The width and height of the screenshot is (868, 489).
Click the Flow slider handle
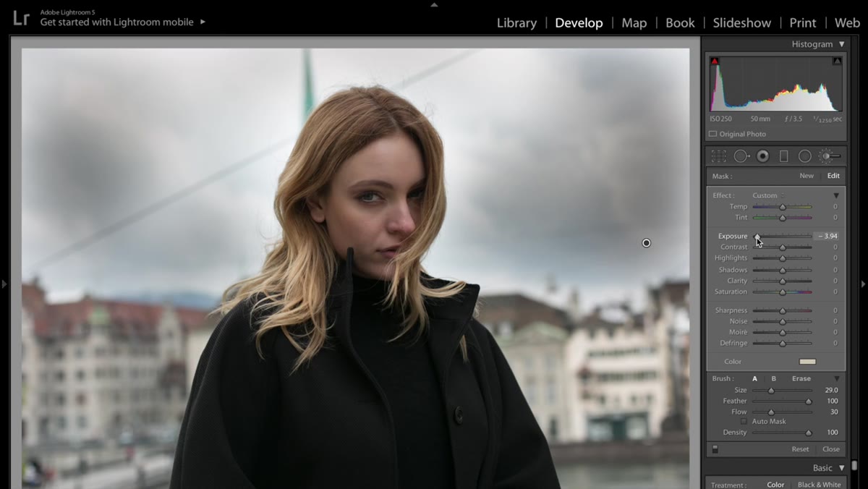click(771, 412)
